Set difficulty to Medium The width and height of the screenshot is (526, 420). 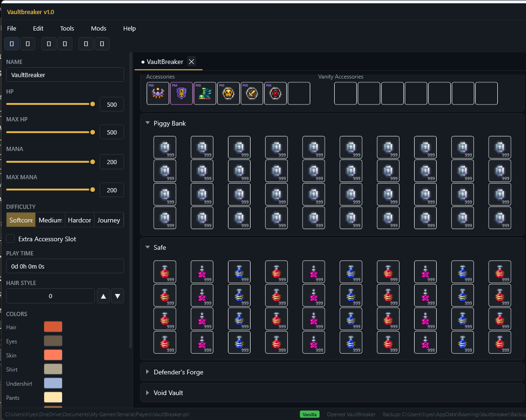point(50,220)
